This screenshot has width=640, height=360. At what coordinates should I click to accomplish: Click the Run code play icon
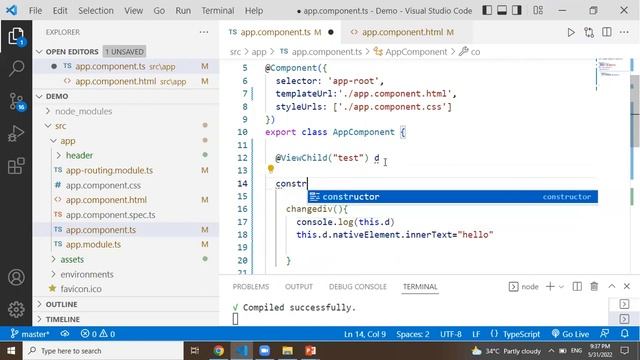click(571, 32)
